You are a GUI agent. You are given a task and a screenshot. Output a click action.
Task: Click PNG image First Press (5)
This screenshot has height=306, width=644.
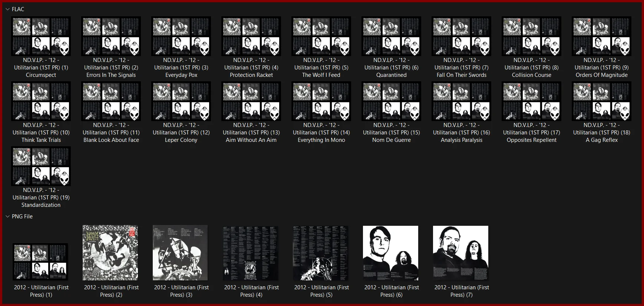pos(321,253)
